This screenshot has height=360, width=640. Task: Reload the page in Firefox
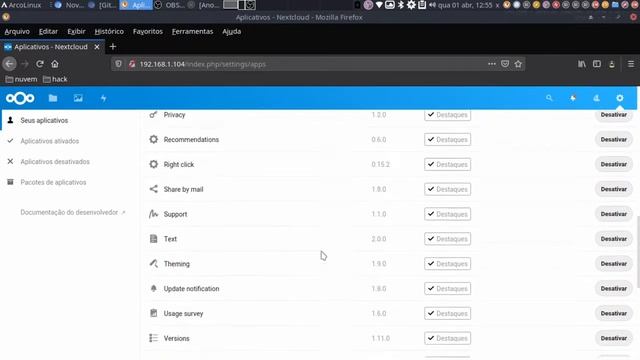coord(40,64)
